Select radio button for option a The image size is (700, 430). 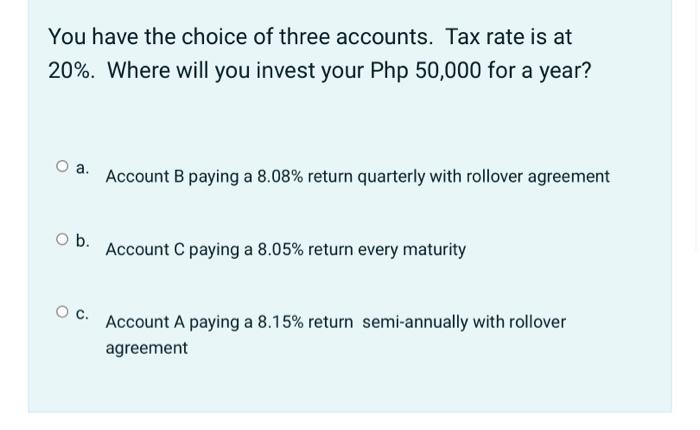coord(62,166)
